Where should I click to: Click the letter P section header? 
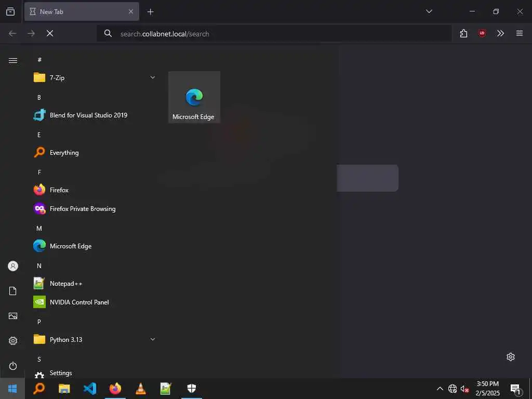[x=39, y=322]
